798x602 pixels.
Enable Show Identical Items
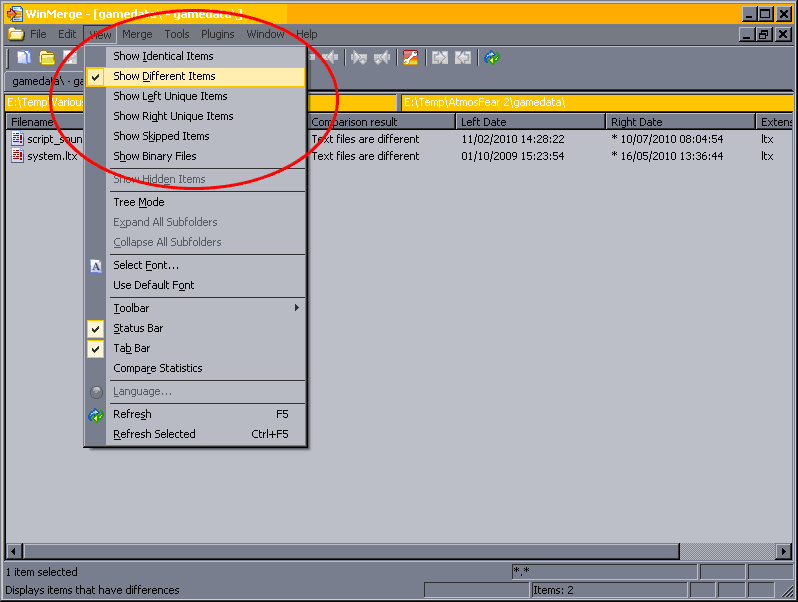195,56
